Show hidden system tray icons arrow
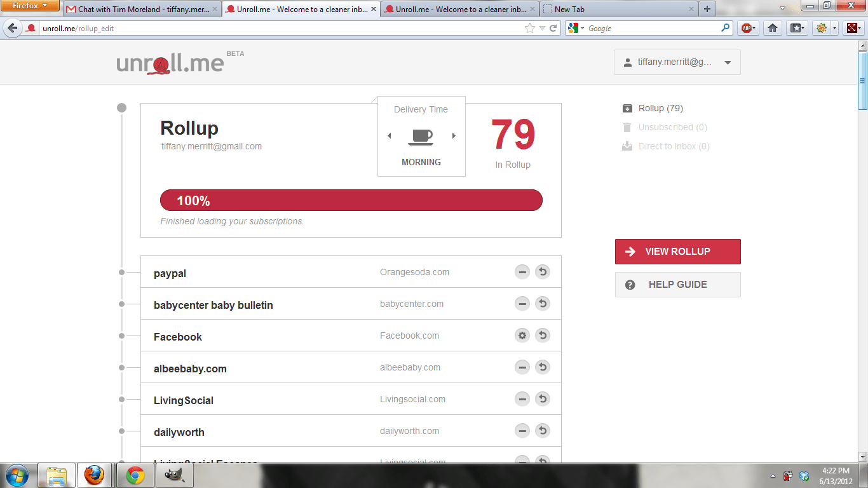Viewport: 868px width, 488px height. [x=773, y=476]
